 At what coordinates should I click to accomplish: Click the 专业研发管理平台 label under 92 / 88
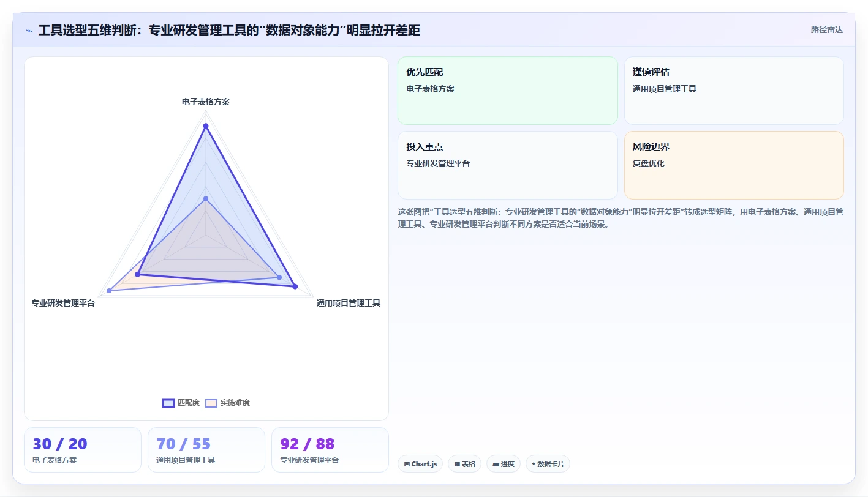pyautogui.click(x=309, y=460)
